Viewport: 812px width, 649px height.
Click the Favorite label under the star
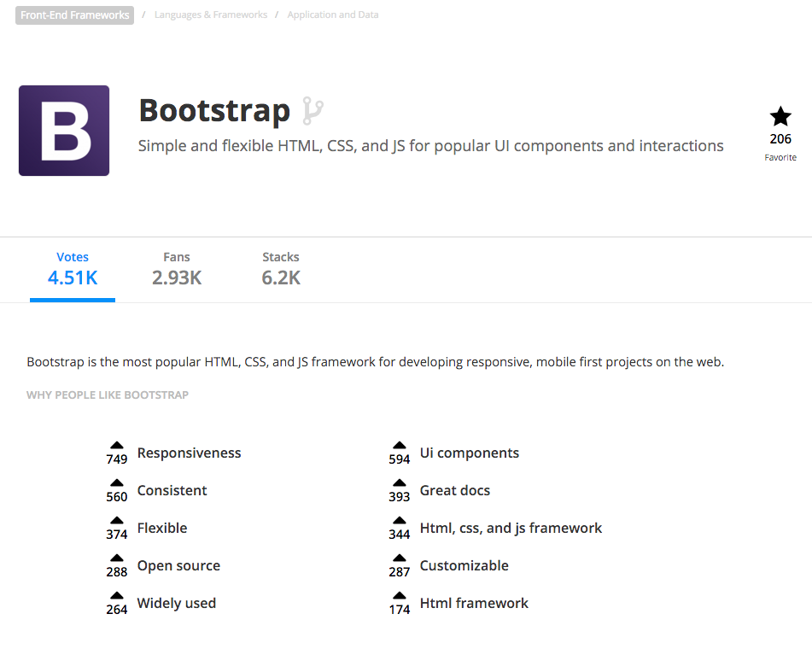(x=780, y=157)
